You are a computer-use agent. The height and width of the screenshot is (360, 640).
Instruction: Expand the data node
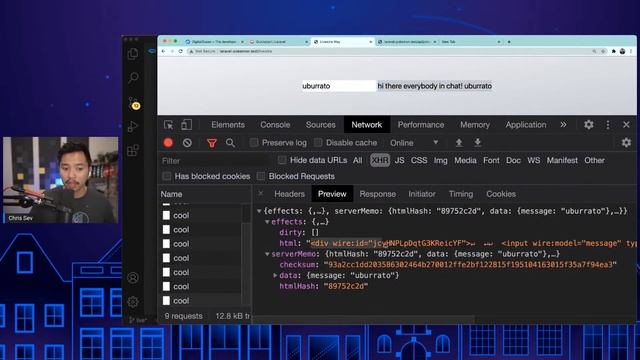coord(275,276)
